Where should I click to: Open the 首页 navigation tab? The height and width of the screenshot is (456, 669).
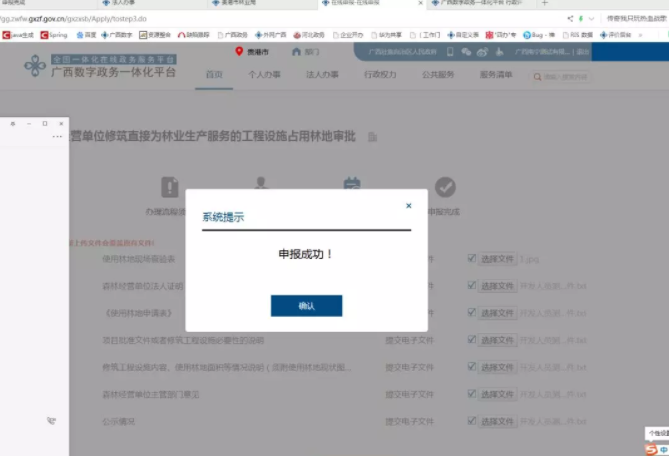[x=214, y=75]
